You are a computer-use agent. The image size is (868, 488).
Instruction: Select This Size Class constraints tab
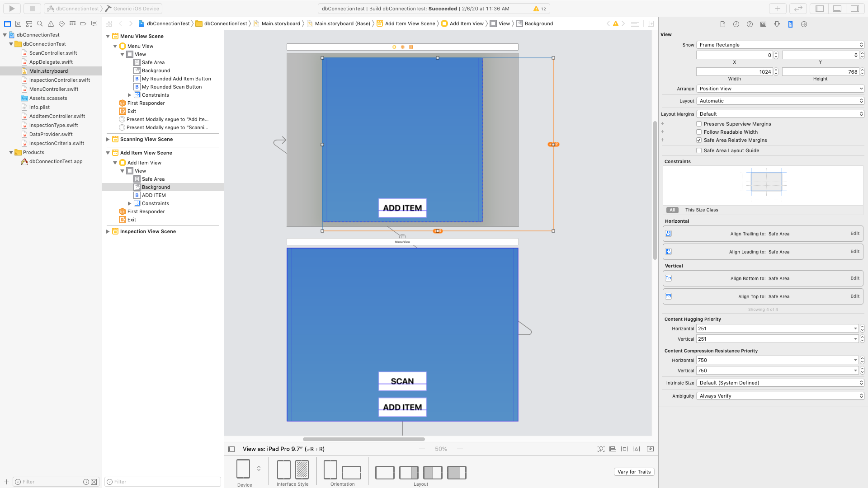(x=701, y=210)
